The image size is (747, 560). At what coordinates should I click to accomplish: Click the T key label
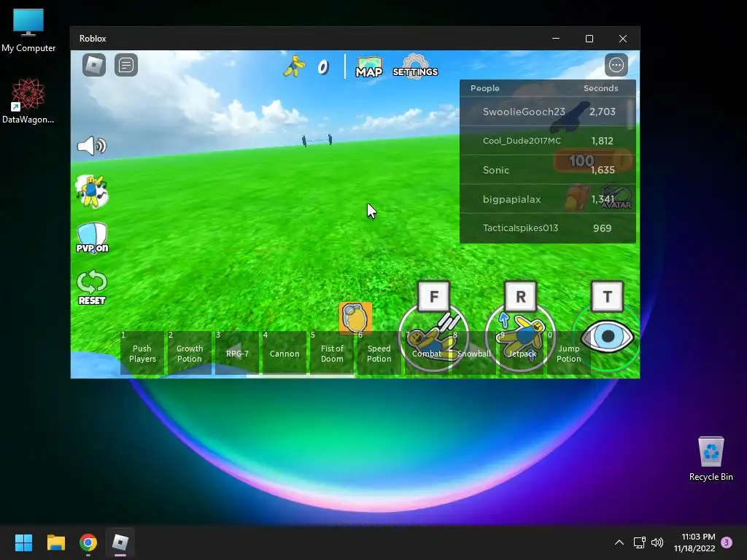coord(607,297)
